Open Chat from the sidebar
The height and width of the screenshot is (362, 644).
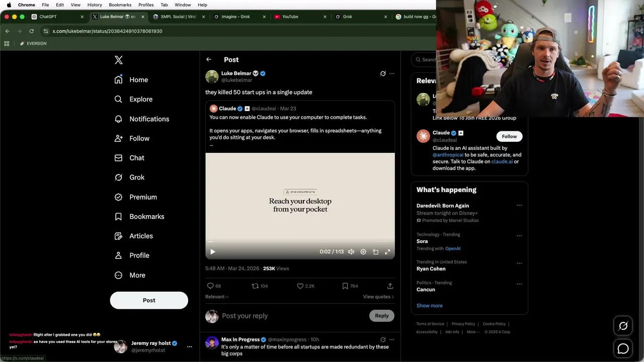click(x=129, y=158)
